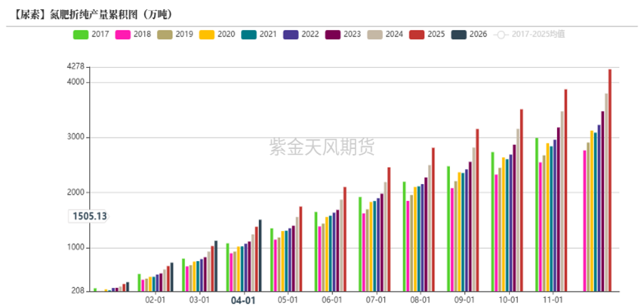Select the green 2017 bar at 08-01

coord(404,237)
